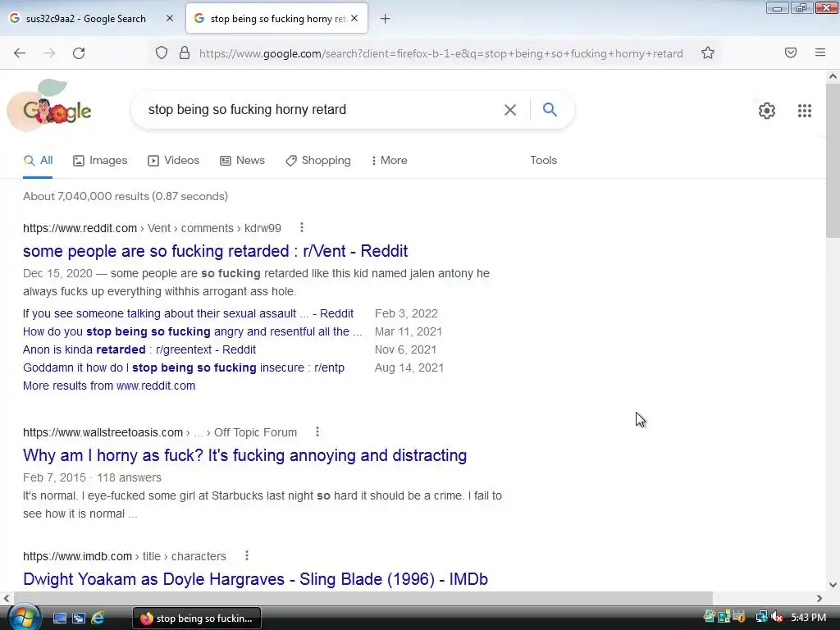Screen dimensions: 840x630
Task: Reload the current page
Action: pos(79,53)
